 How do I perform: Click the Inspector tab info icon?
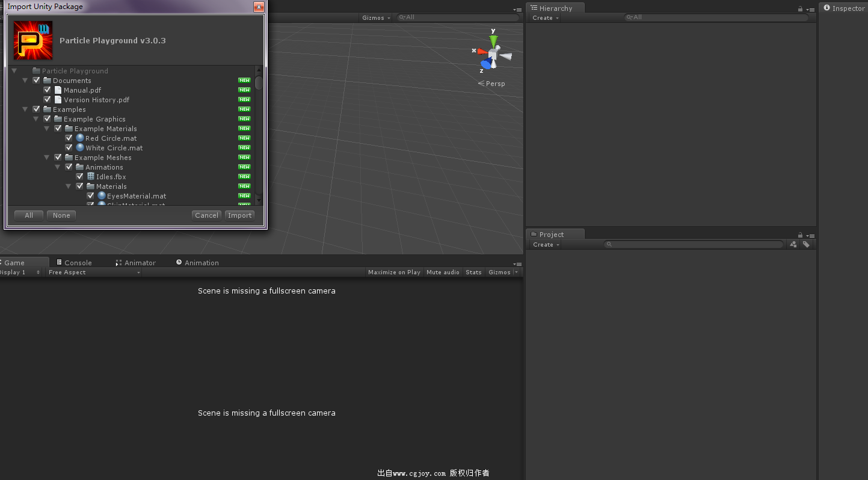[x=826, y=8]
